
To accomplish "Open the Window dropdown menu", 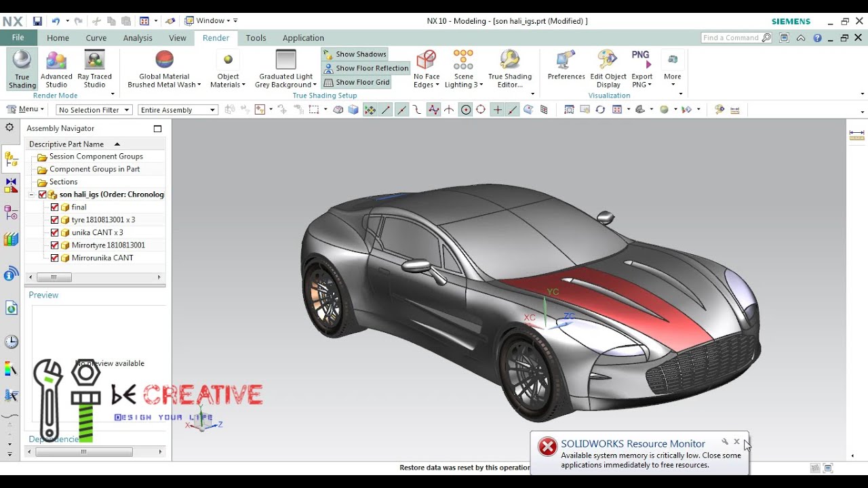I will click(x=211, y=21).
